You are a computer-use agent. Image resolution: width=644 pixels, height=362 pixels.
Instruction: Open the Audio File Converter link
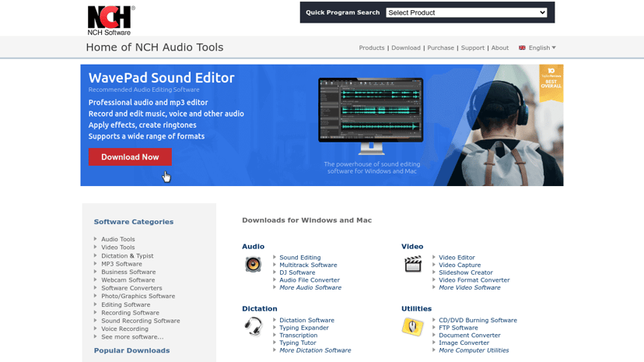tap(310, 279)
